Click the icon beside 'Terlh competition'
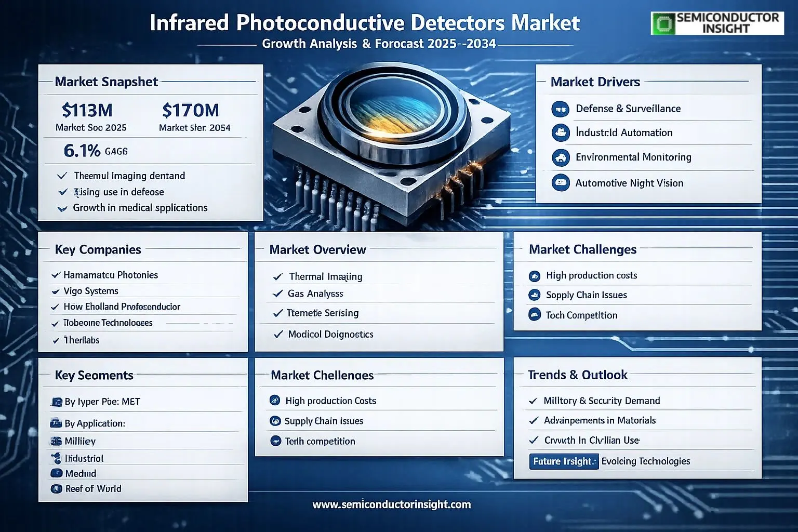This screenshot has width=798, height=532. tap(275, 441)
